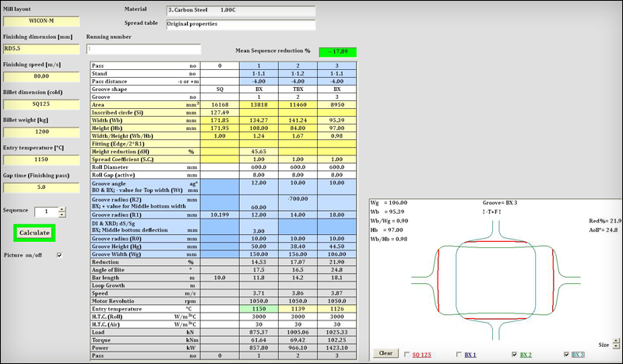Click pass 3 Area cell 8950
The height and width of the screenshot is (364, 623).
pos(336,105)
